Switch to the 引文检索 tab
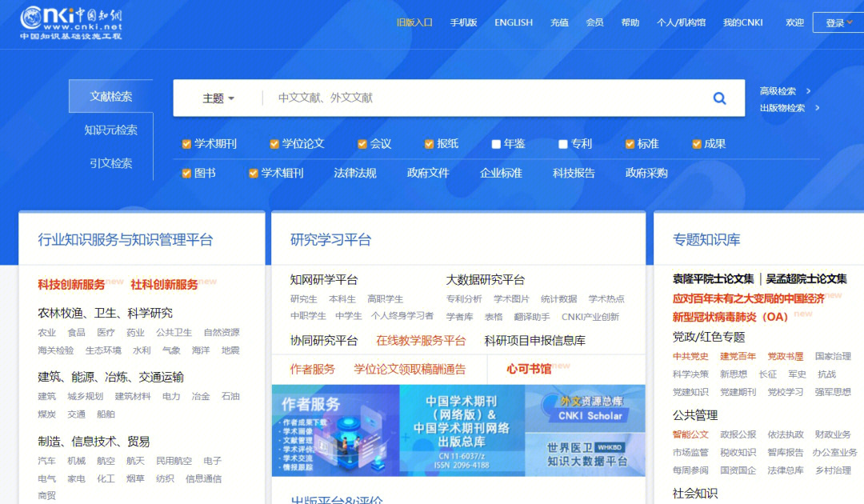Screen dimensions: 864x504 [110, 163]
